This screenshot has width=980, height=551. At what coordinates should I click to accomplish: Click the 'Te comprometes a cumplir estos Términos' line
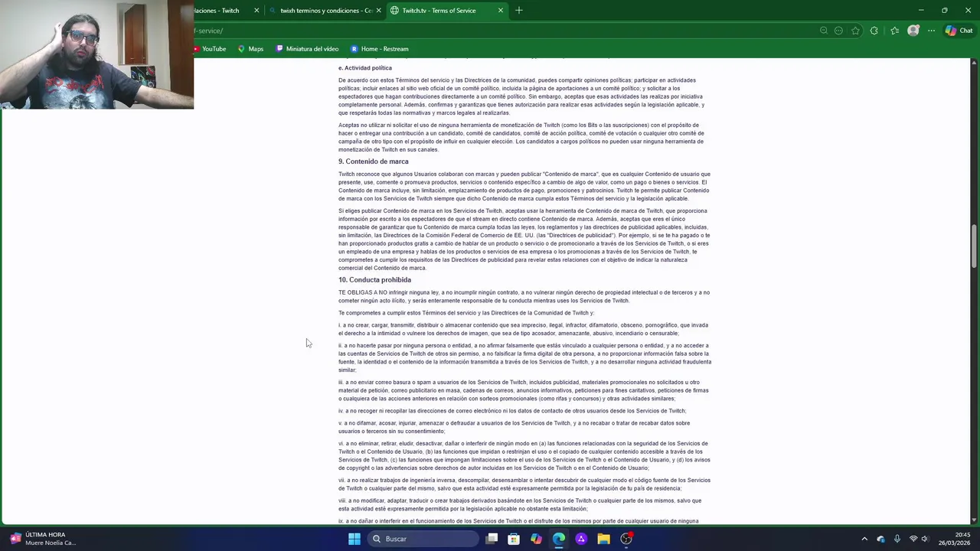click(466, 313)
